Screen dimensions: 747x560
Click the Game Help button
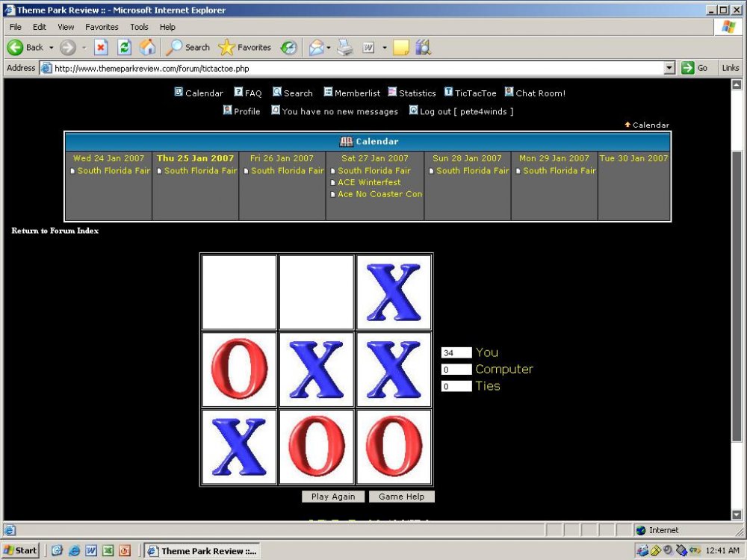coord(401,497)
